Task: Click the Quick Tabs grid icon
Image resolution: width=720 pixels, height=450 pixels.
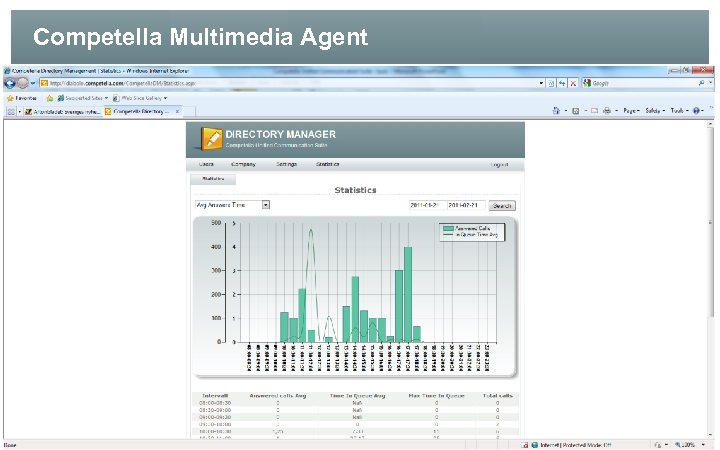Action: pyautogui.click(x=11, y=111)
